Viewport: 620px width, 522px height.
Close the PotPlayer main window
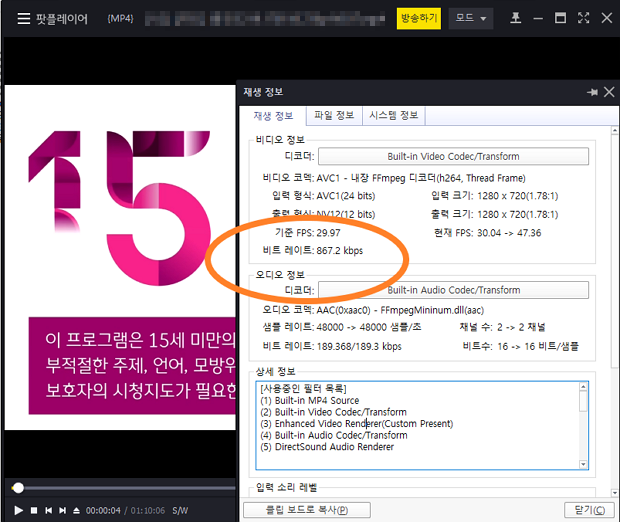pyautogui.click(x=607, y=18)
